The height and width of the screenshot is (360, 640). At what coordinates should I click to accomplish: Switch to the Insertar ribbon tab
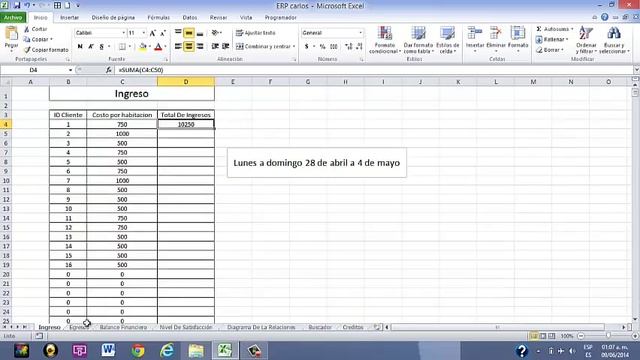(x=69, y=18)
